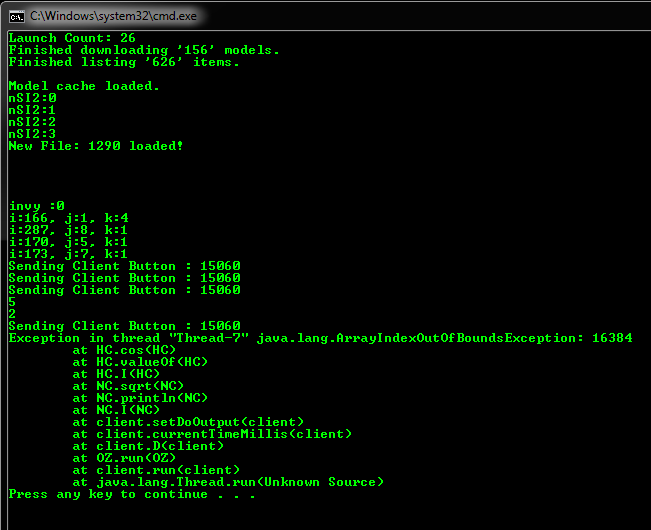Image resolution: width=651 pixels, height=530 pixels.
Task: Click the 'nSI2:3' output line
Action: [x=32, y=134]
